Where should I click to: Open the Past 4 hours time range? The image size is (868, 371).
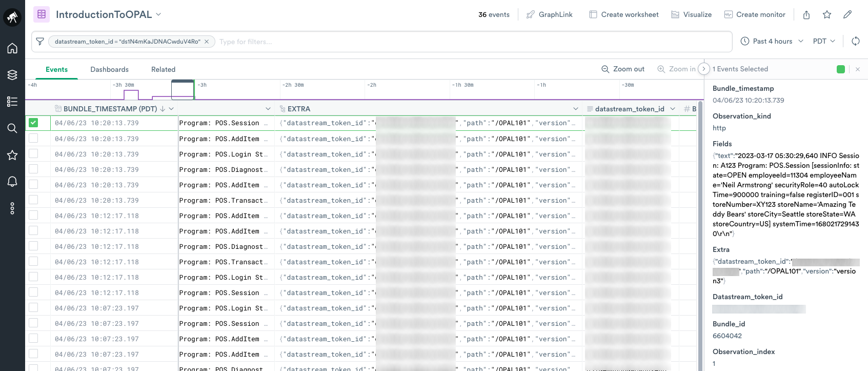click(x=772, y=41)
